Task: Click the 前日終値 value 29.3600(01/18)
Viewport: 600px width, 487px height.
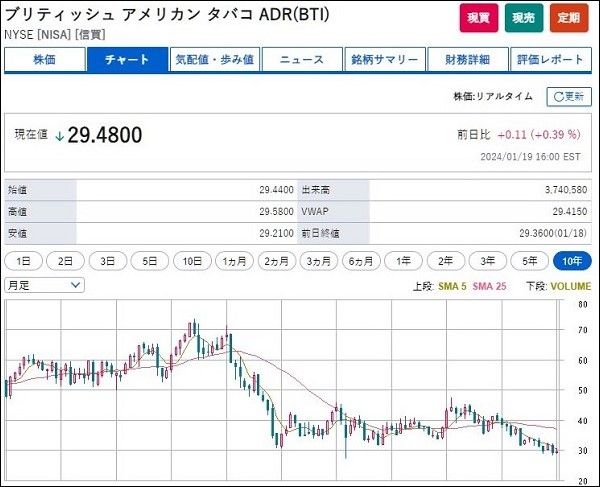Action: click(553, 233)
